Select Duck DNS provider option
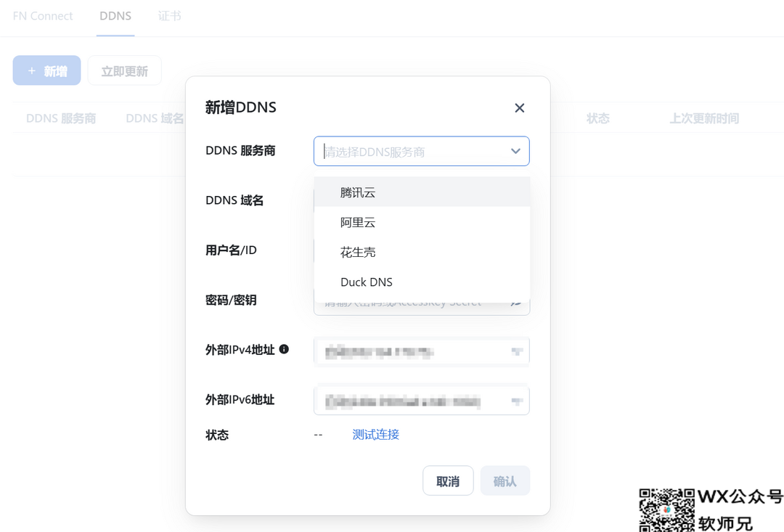784x532 pixels. click(x=422, y=282)
